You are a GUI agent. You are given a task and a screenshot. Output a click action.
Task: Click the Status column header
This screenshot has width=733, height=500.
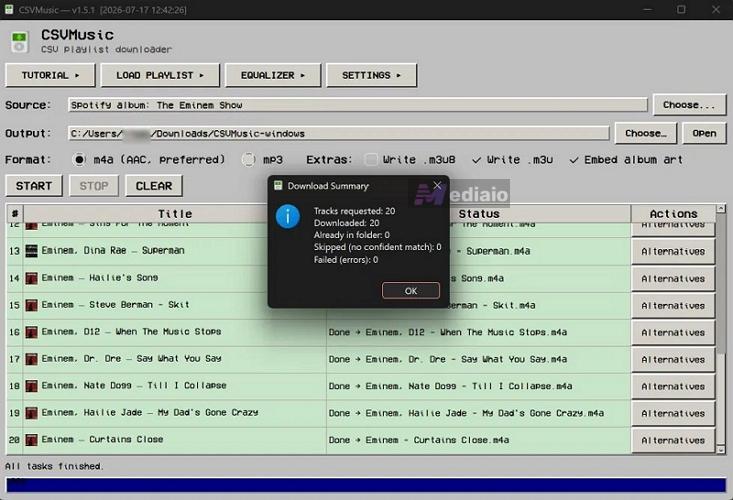pyautogui.click(x=479, y=214)
